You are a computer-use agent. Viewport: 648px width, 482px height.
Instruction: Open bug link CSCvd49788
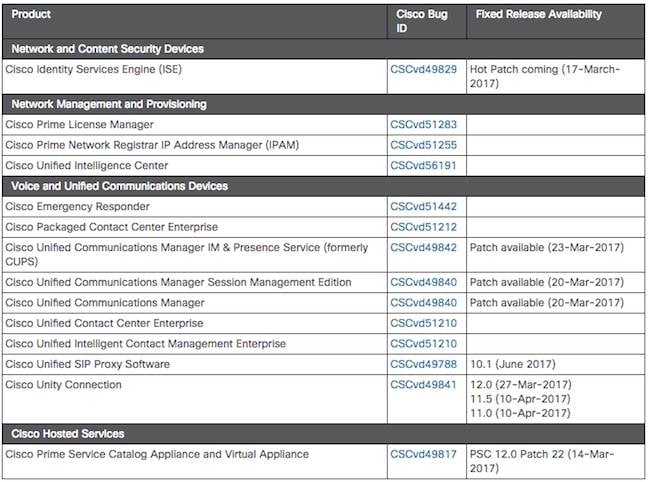click(423, 364)
